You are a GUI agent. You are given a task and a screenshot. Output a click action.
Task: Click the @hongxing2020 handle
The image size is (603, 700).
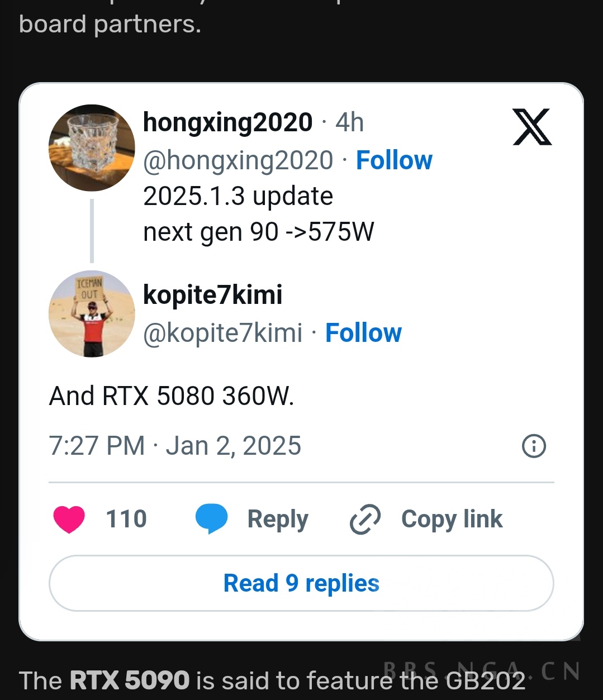(238, 160)
